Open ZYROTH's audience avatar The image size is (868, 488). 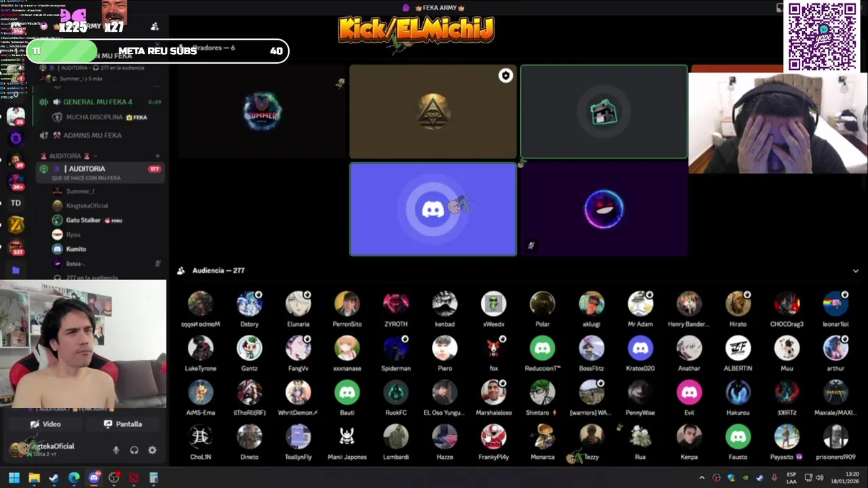point(396,304)
